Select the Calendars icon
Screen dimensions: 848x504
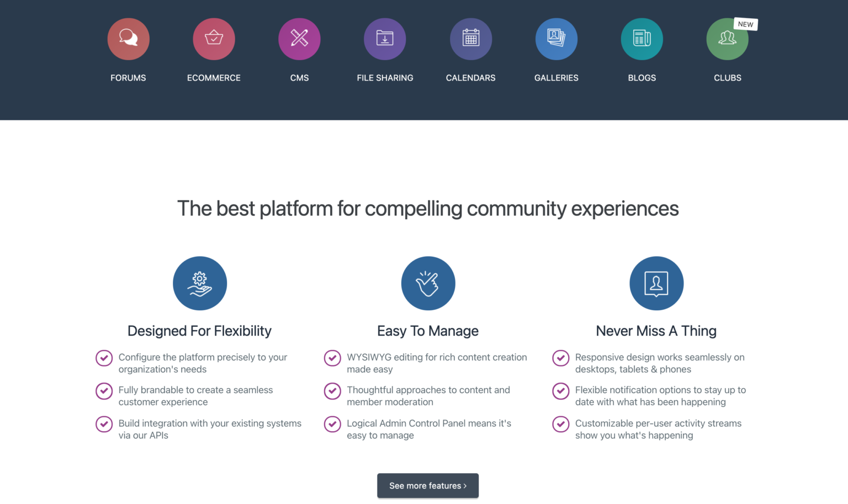pos(470,39)
